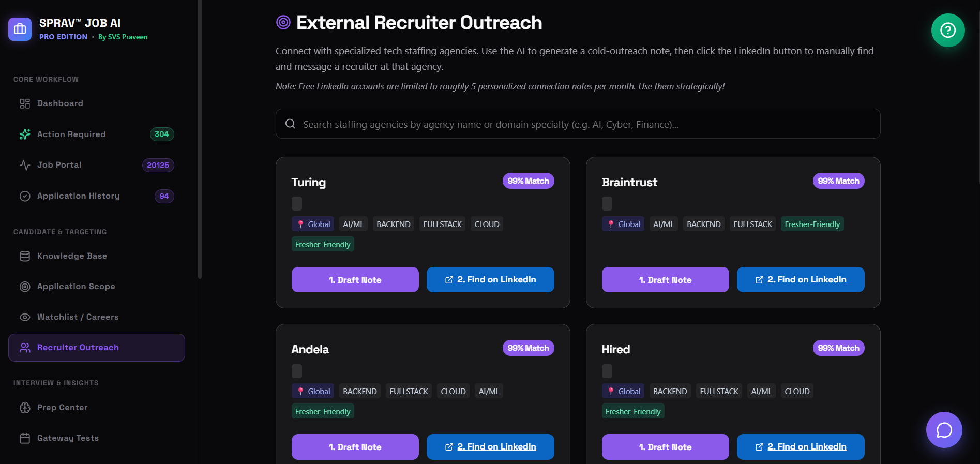Screen dimensions: 980x464
Task: Click the small logo placeholder under Andela
Action: (297, 371)
